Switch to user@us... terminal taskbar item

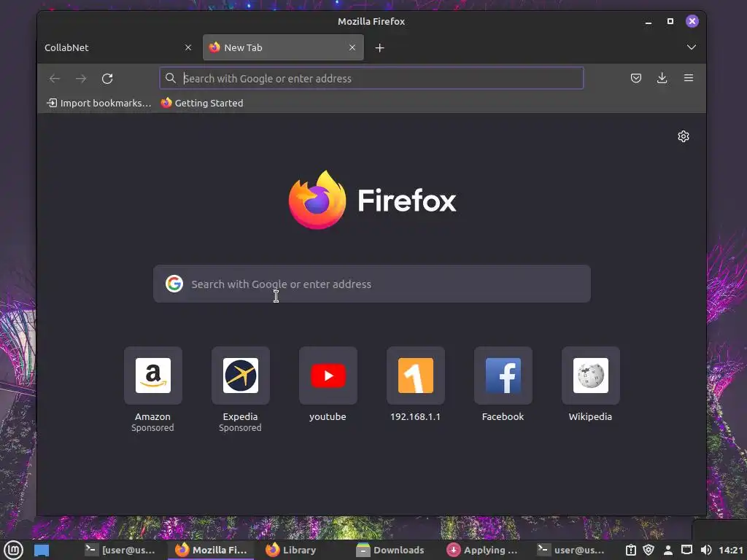[x=570, y=550]
